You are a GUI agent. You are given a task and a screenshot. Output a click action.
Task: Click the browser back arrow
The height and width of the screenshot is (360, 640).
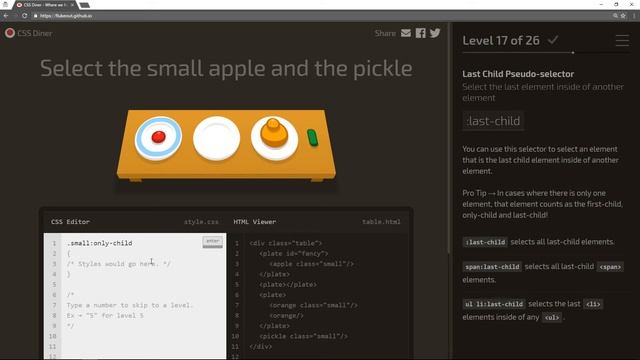6,16
